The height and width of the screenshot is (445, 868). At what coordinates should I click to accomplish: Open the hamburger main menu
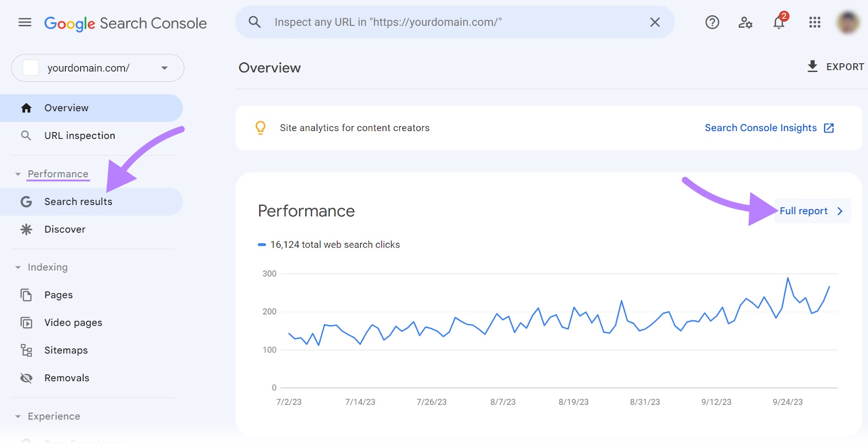click(25, 22)
